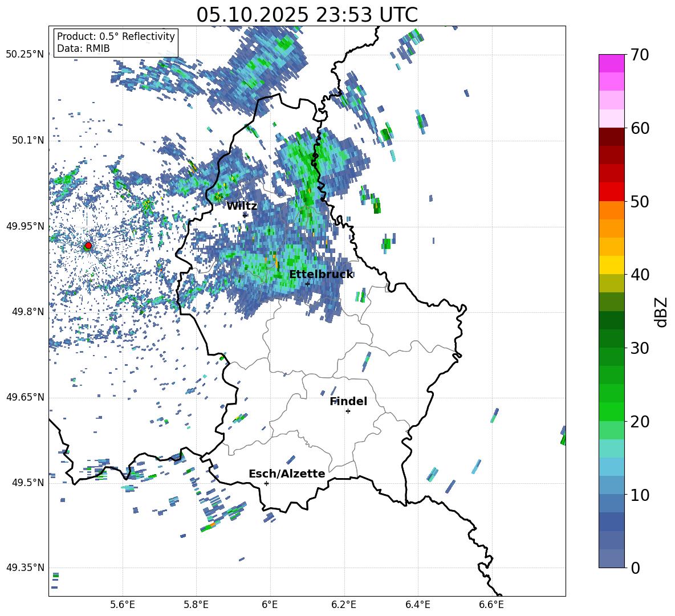Click the red radar site marker

(88, 246)
